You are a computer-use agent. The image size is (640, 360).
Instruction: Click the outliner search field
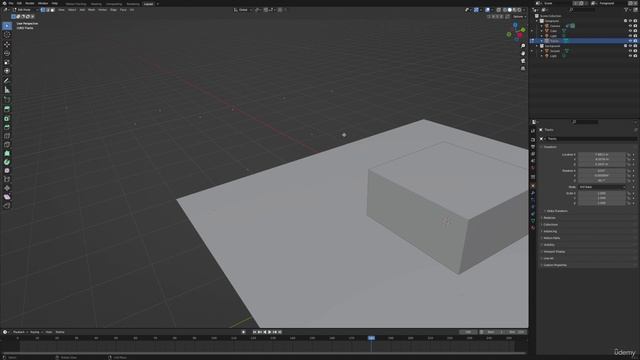click(581, 9)
